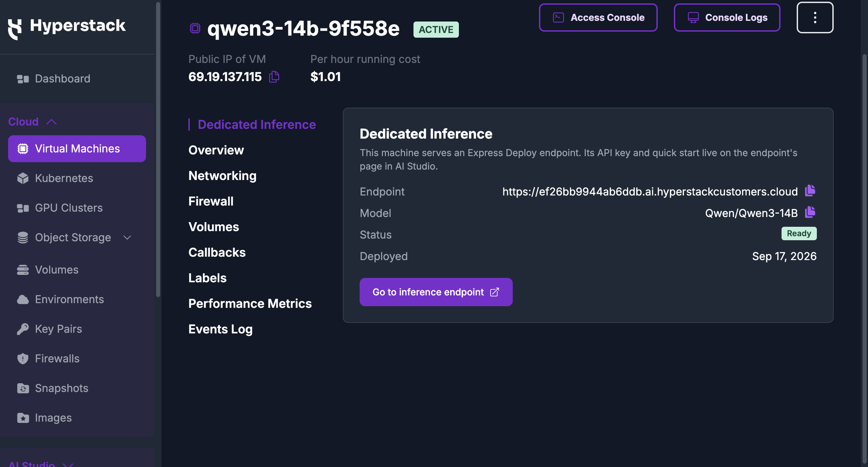Viewport: 868px width, 467px height.
Task: Click the Volumes disk icon in sidebar
Action: (23, 270)
